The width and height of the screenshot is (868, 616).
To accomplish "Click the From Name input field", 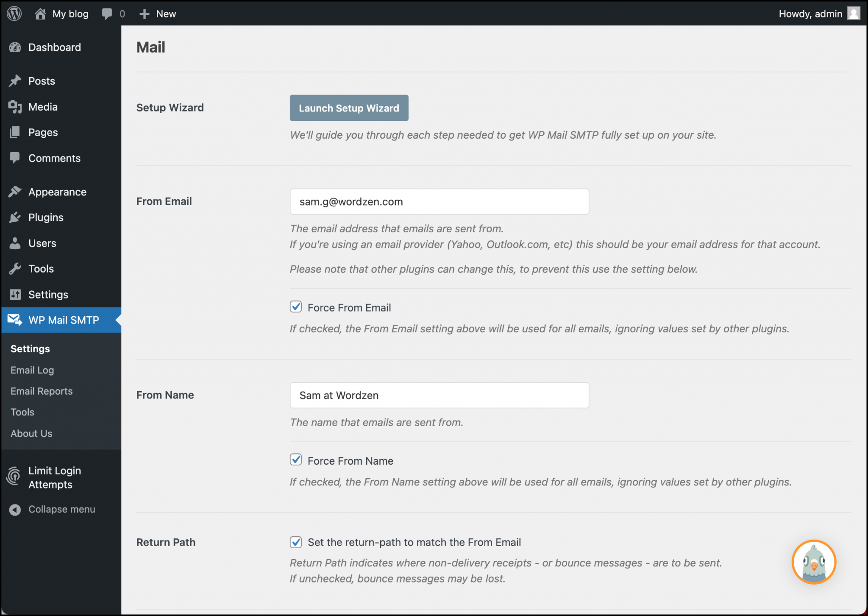I will [x=440, y=395].
